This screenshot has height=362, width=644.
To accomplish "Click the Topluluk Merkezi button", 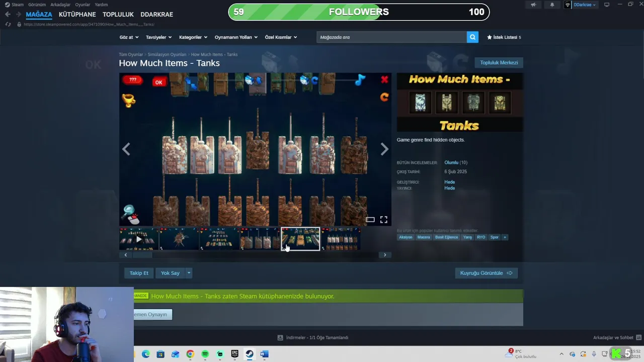I will click(x=499, y=62).
